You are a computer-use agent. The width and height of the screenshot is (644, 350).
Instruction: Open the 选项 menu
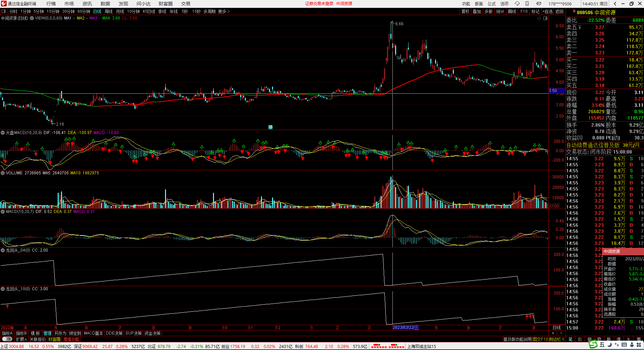tap(504, 4)
